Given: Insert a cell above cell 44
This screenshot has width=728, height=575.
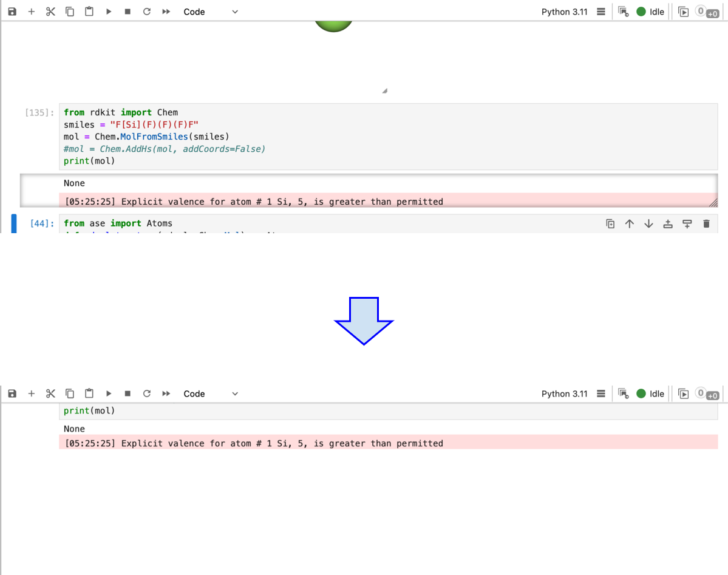Looking at the screenshot, I should coord(668,224).
